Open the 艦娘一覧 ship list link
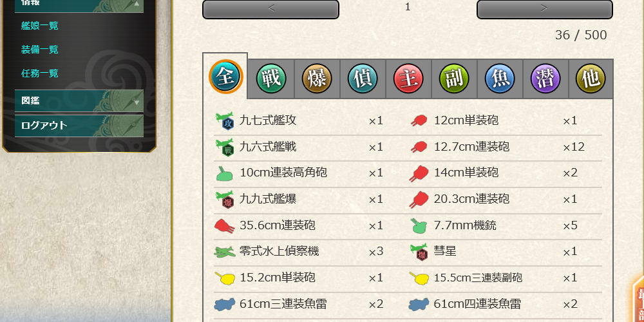644x322 pixels. point(40,26)
